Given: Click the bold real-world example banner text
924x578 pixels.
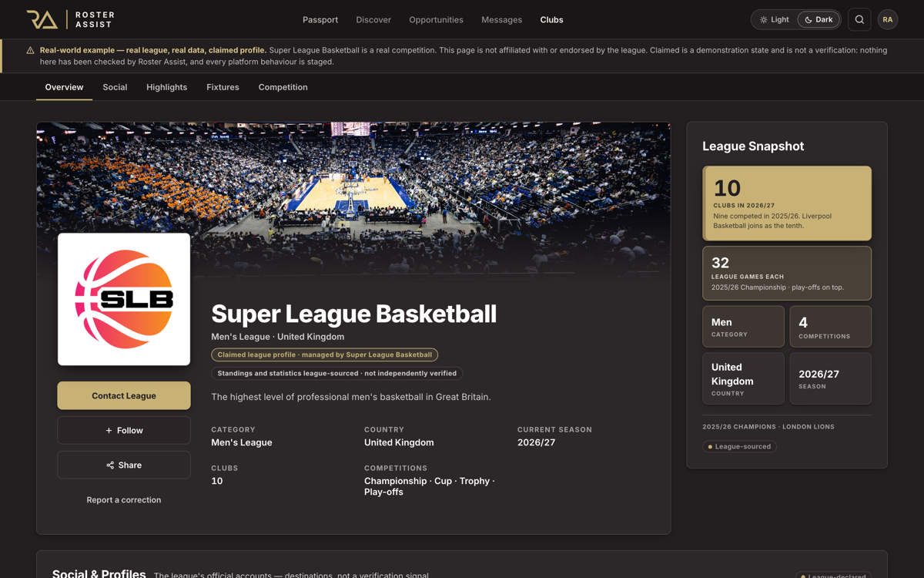Looking at the screenshot, I should (153, 50).
